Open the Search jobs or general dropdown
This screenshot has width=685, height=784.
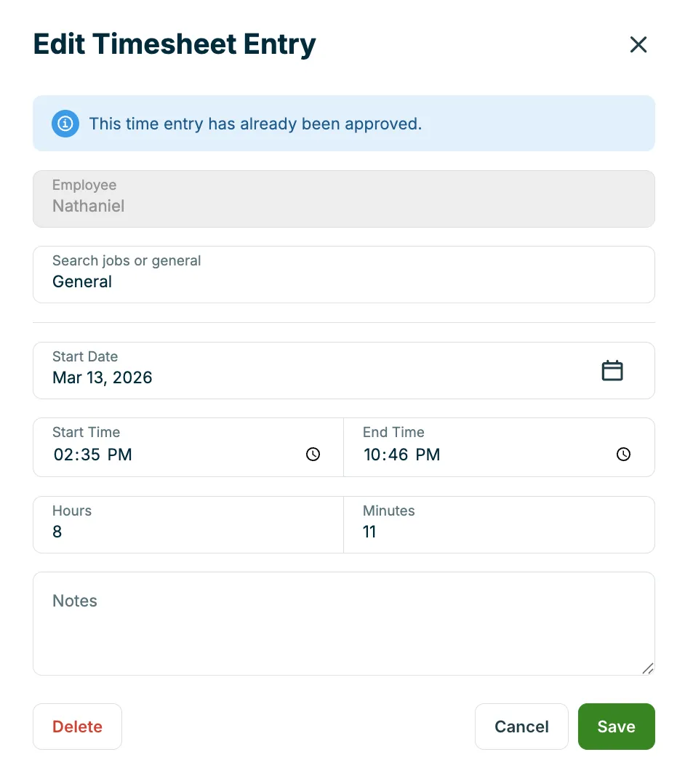click(344, 274)
